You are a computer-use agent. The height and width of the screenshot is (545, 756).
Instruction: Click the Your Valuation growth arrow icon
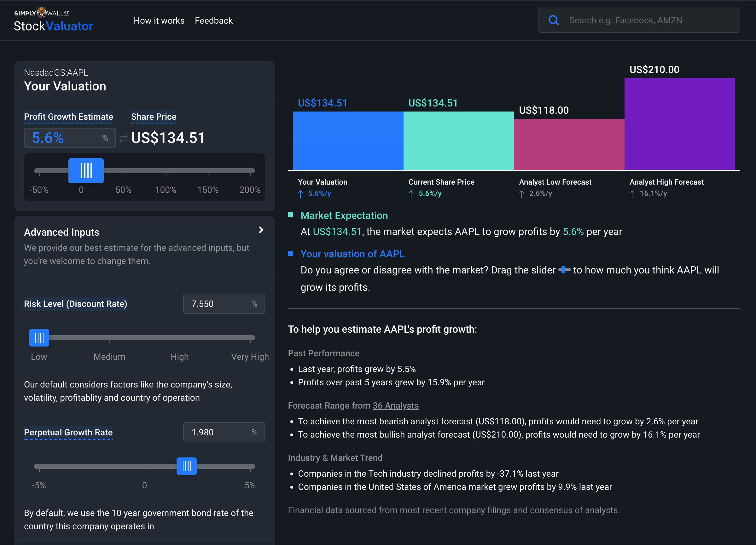301,194
